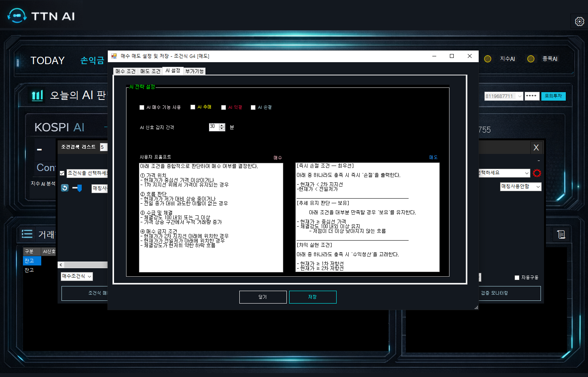Open settings gear in top-right corner
588x377 pixels.
click(x=579, y=22)
